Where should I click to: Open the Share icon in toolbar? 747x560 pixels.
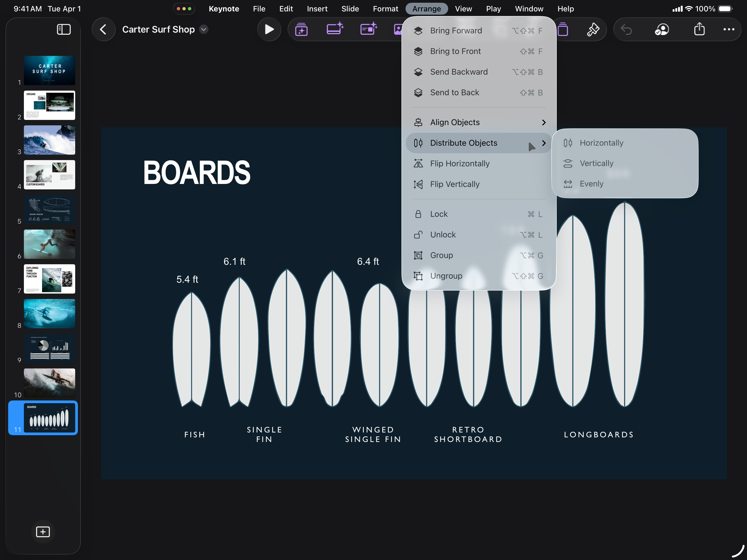(x=699, y=29)
